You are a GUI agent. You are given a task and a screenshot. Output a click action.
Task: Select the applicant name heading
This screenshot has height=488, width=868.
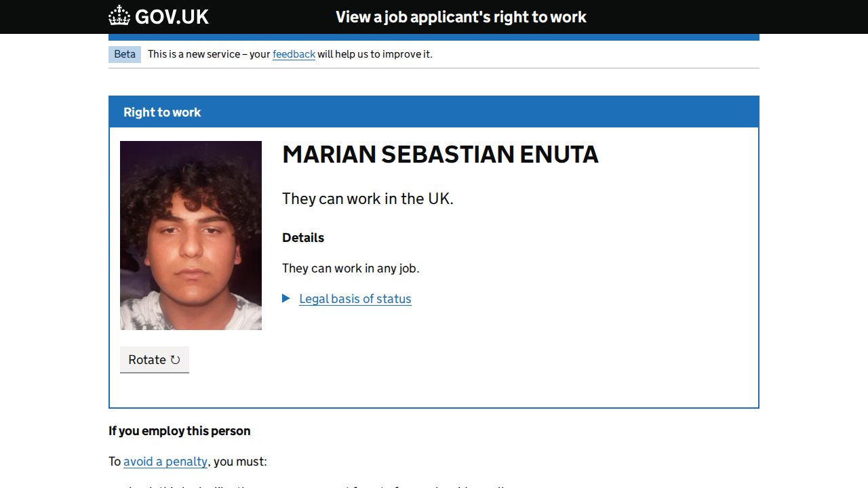pyautogui.click(x=440, y=155)
